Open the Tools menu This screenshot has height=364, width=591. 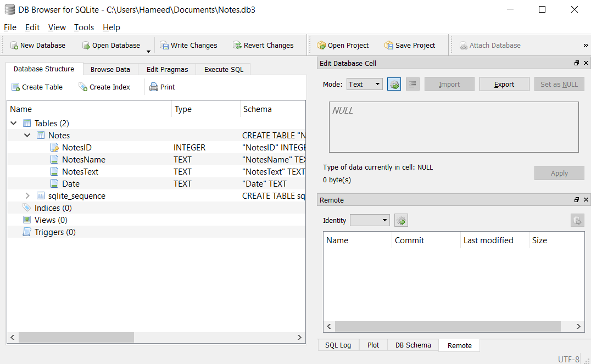pos(83,27)
